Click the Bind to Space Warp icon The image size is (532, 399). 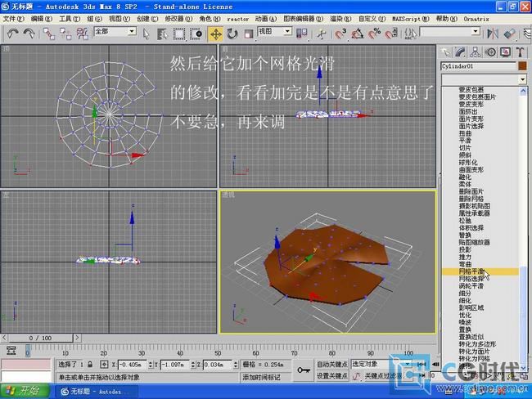click(82, 34)
